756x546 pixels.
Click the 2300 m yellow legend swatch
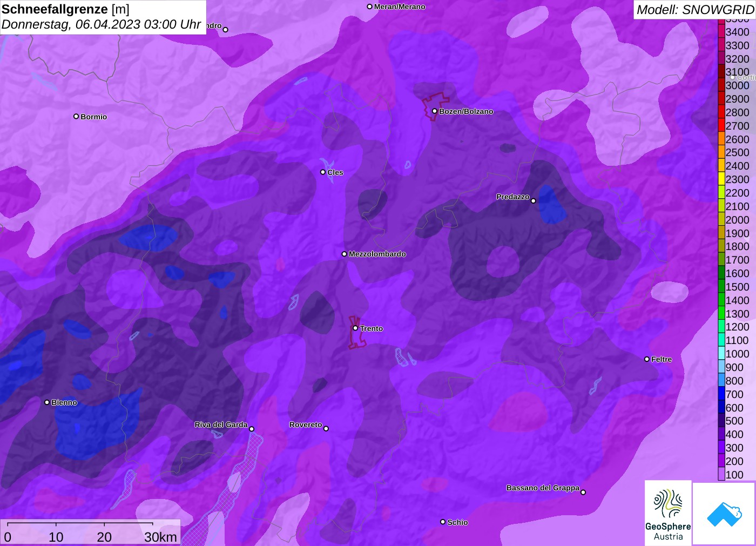point(721,179)
